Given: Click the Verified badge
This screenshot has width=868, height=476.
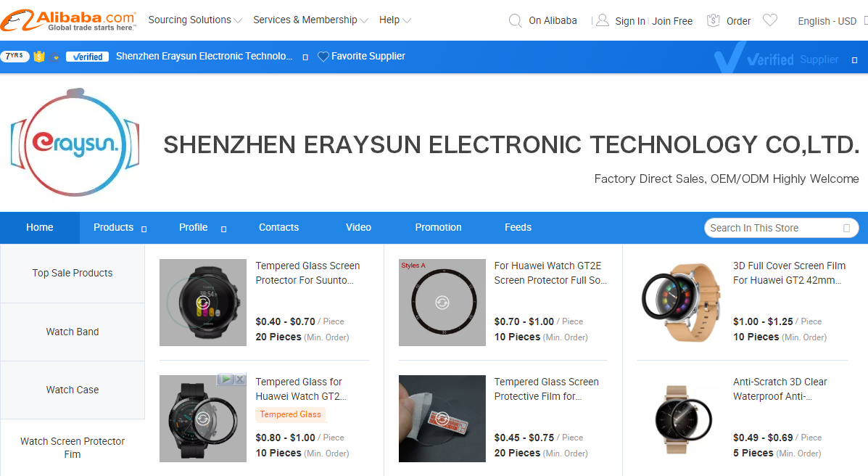Looking at the screenshot, I should coord(87,57).
